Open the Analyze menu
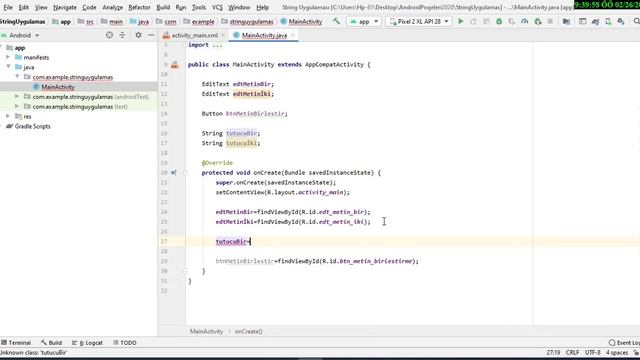Viewport: 640px width, 360px height. (113, 7)
